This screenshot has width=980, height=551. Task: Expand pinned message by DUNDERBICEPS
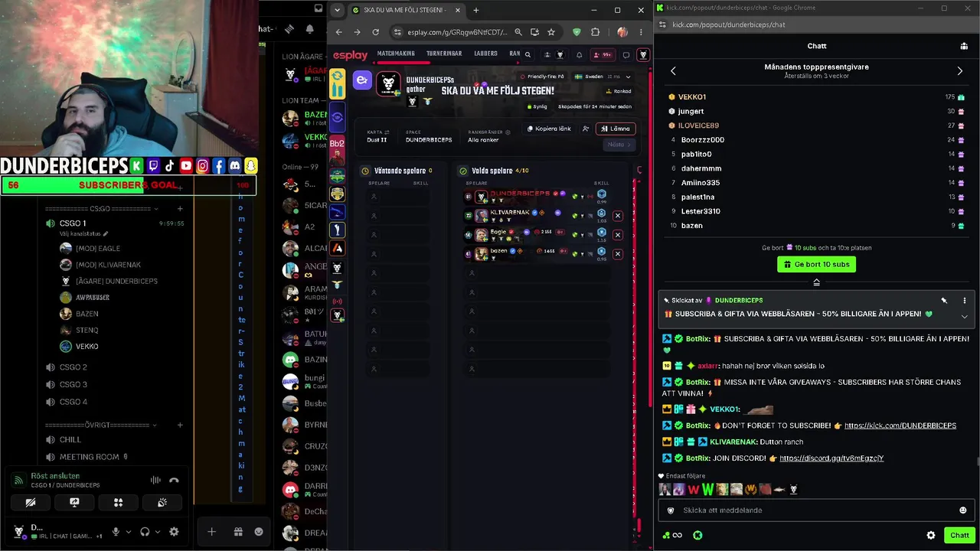click(x=964, y=316)
